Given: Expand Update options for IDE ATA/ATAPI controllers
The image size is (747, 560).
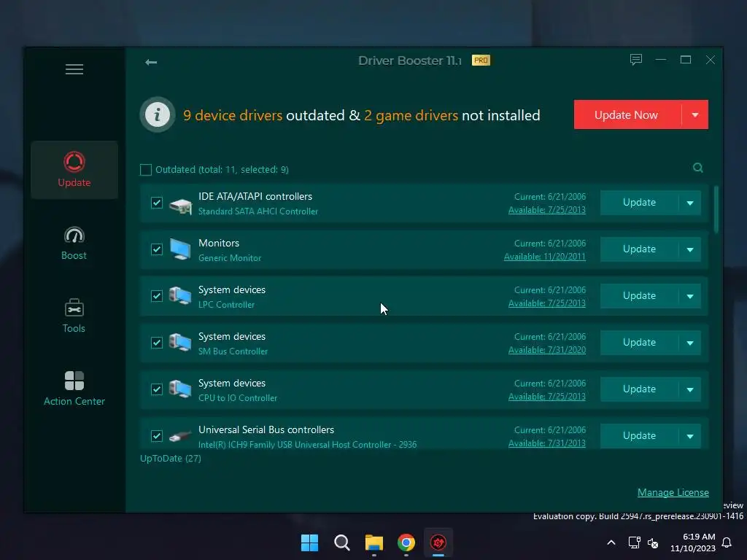Looking at the screenshot, I should click(690, 203).
